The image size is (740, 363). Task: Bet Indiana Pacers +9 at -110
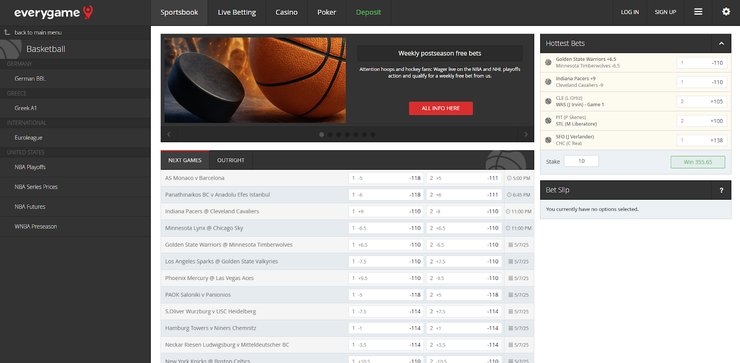[386, 211]
